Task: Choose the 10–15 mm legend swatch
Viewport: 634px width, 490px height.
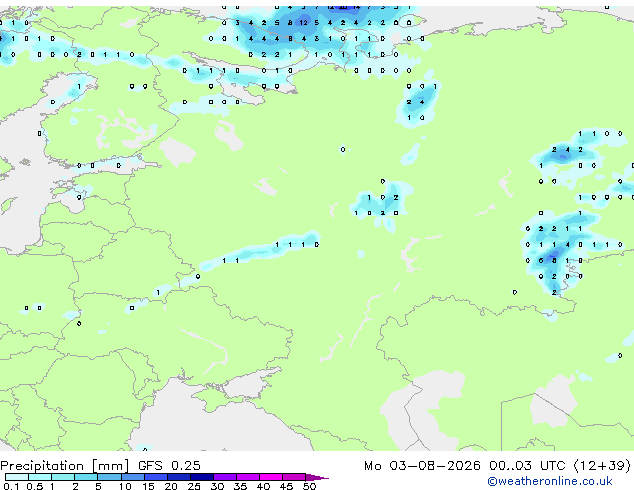Action: click(133, 477)
